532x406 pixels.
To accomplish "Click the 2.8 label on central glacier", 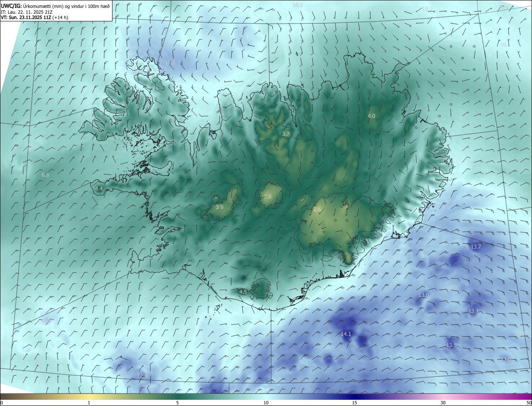I will tap(268, 196).
